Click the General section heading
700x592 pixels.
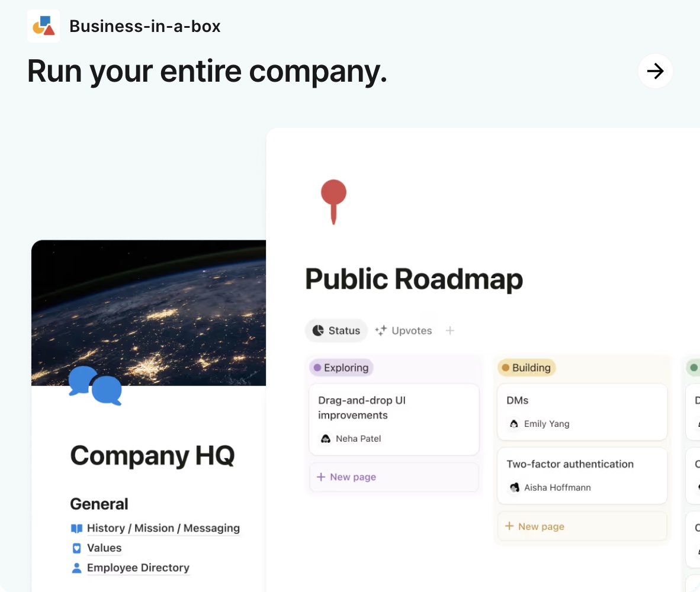99,504
